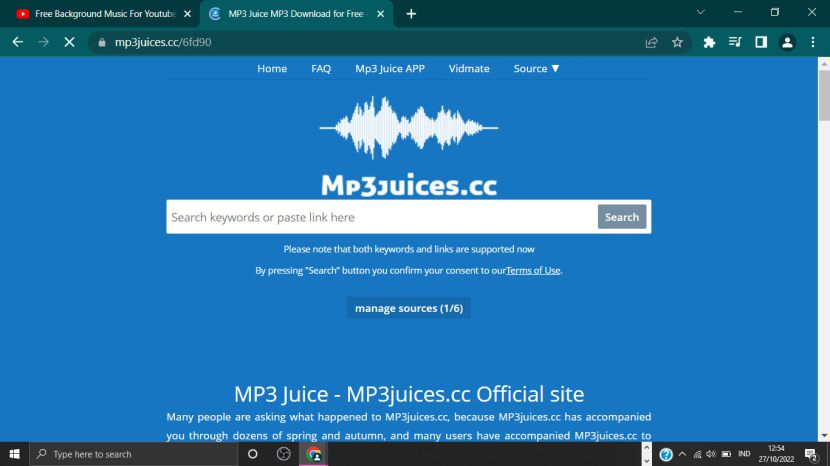Click the manage sources (1/6) button
The image size is (830, 466).
[409, 308]
